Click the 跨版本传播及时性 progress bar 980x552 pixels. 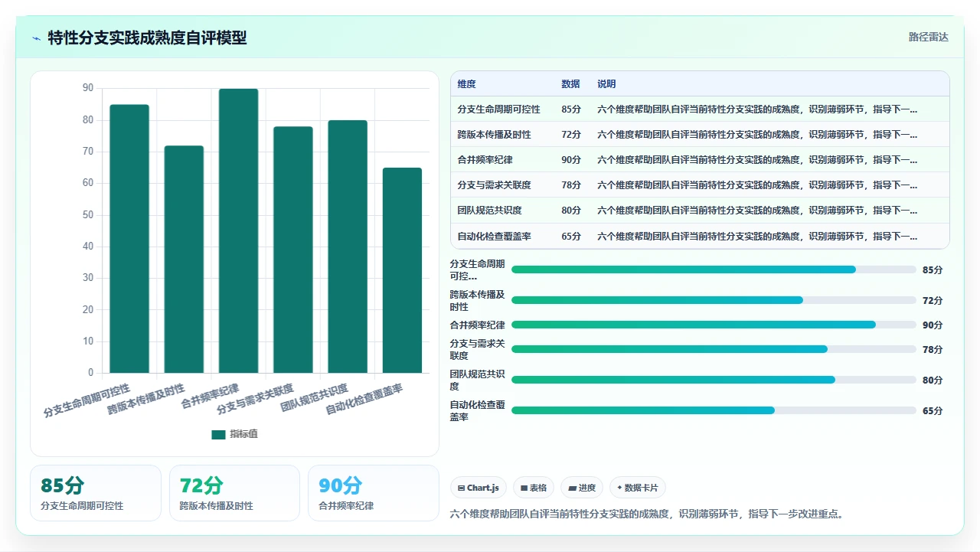[714, 300]
